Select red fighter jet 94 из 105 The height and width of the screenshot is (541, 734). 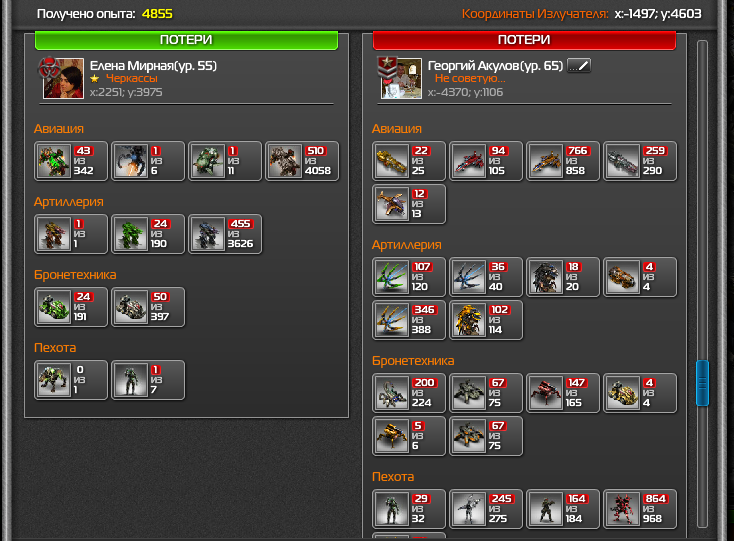coord(486,161)
